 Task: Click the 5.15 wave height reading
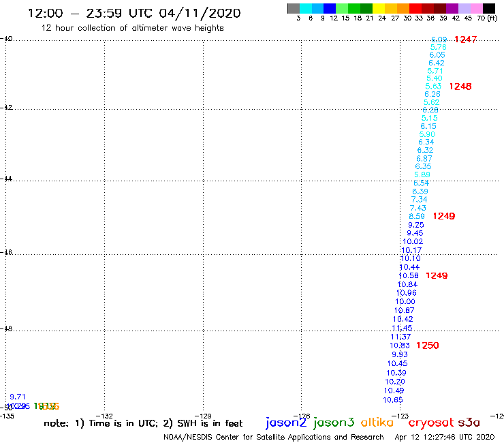click(x=430, y=118)
